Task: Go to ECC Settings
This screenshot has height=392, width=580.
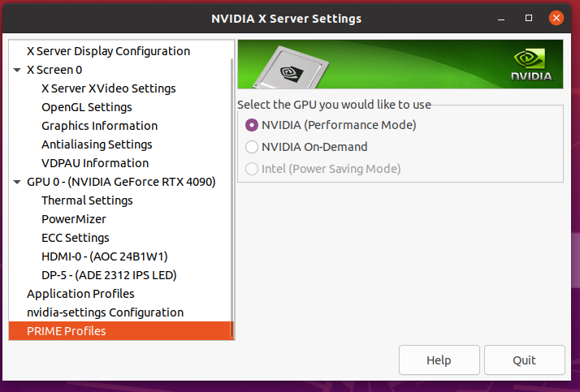Action: (x=76, y=238)
